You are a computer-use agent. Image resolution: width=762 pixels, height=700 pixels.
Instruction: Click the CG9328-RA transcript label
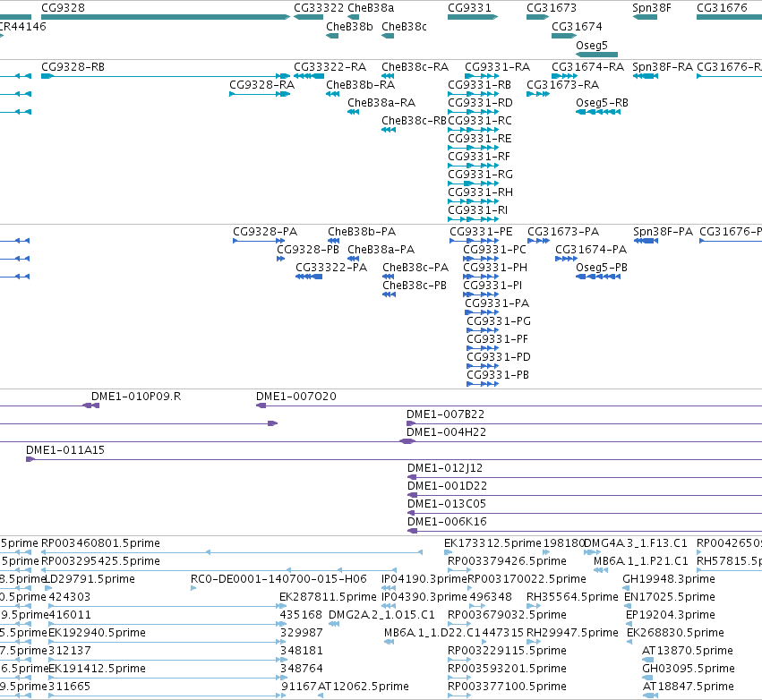click(x=262, y=85)
